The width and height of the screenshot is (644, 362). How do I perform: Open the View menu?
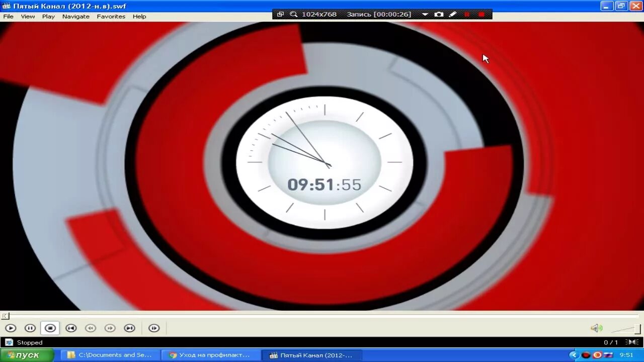[28, 17]
